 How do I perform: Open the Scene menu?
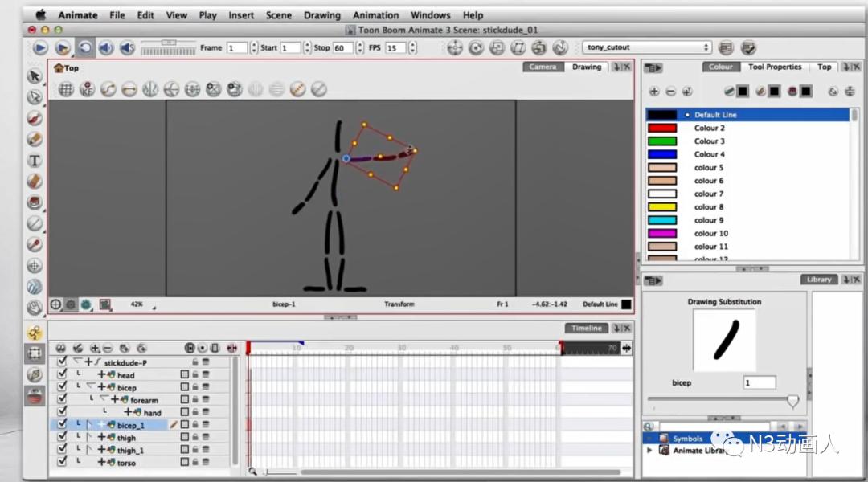[x=278, y=15]
